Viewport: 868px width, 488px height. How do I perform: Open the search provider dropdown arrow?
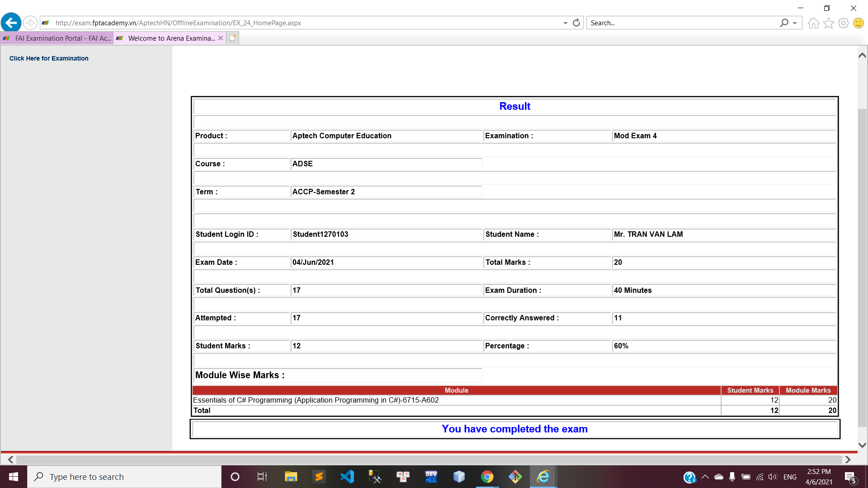pyautogui.click(x=795, y=23)
